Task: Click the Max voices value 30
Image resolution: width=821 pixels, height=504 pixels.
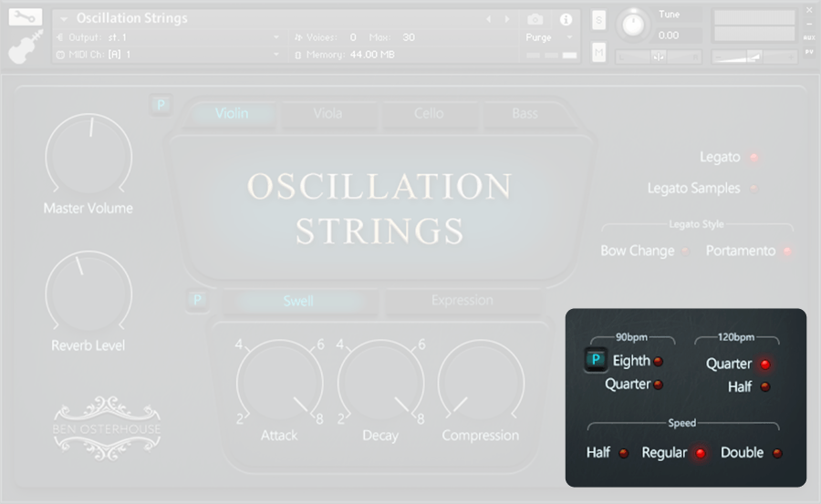Action: click(x=409, y=37)
